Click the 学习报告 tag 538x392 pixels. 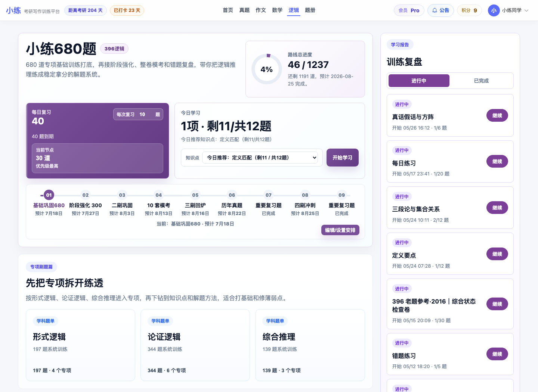400,45
